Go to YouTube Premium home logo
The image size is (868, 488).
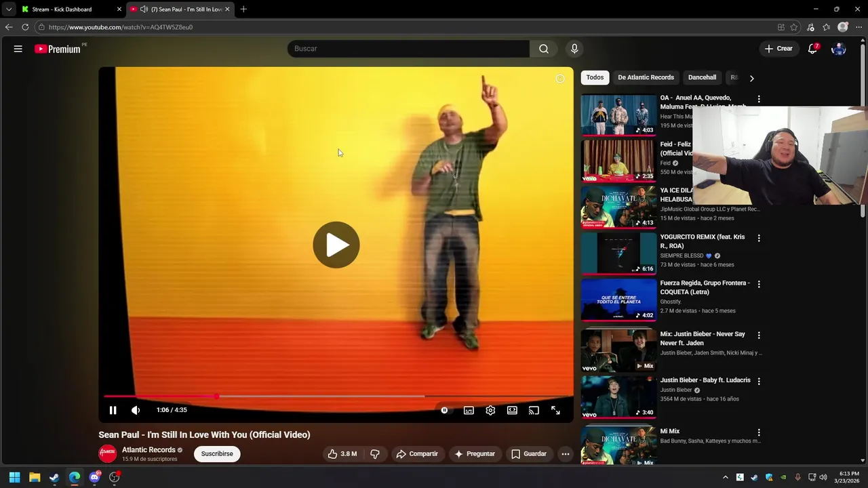pyautogui.click(x=58, y=49)
